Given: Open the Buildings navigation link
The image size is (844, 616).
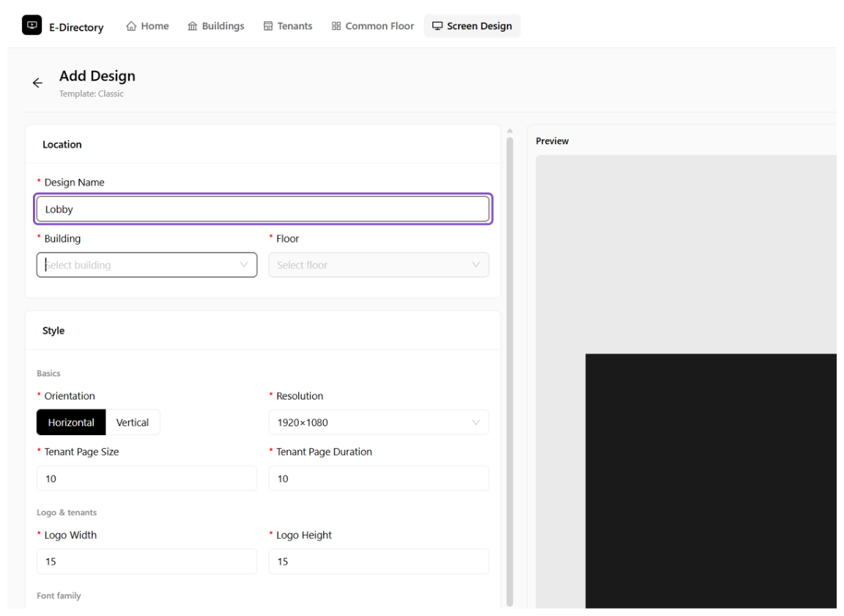Looking at the screenshot, I should click(x=215, y=26).
